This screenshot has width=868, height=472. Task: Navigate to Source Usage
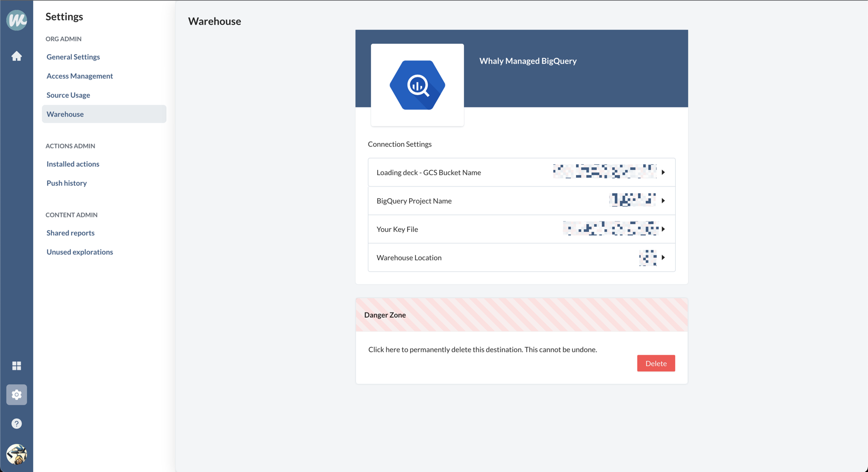coord(68,95)
